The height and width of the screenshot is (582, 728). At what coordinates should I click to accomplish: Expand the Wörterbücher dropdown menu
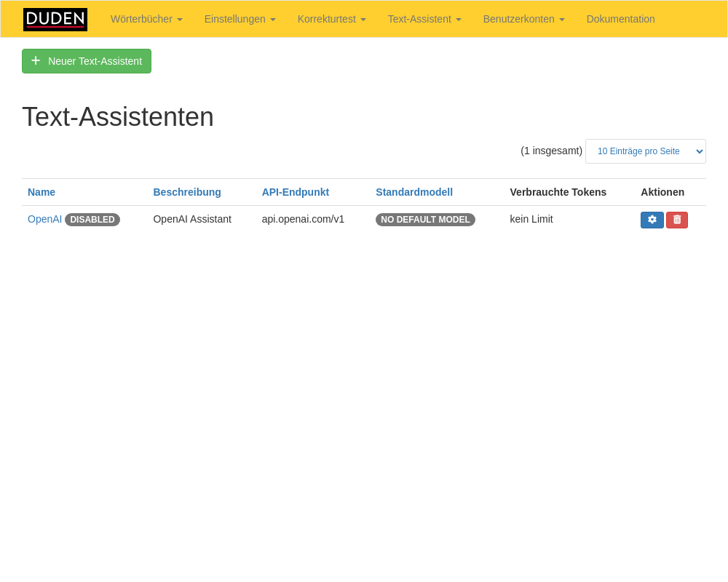tap(146, 20)
